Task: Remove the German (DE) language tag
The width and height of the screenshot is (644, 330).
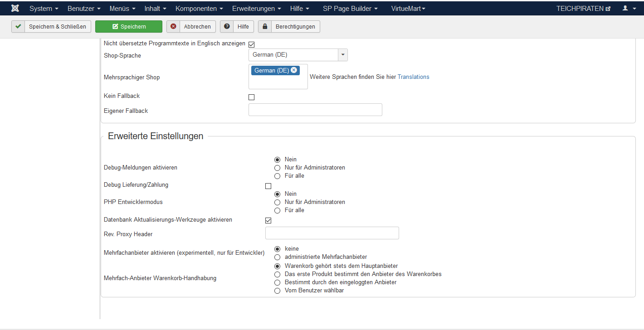Action: point(294,70)
